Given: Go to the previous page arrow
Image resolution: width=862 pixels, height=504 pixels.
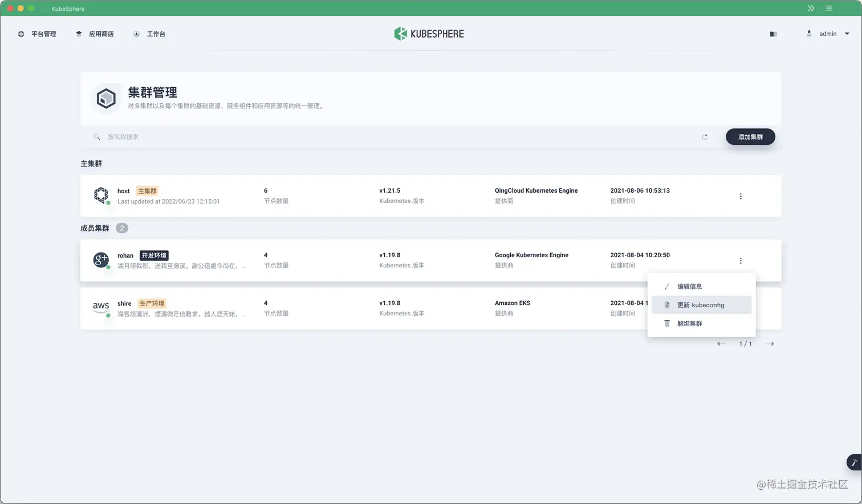Looking at the screenshot, I should (721, 344).
